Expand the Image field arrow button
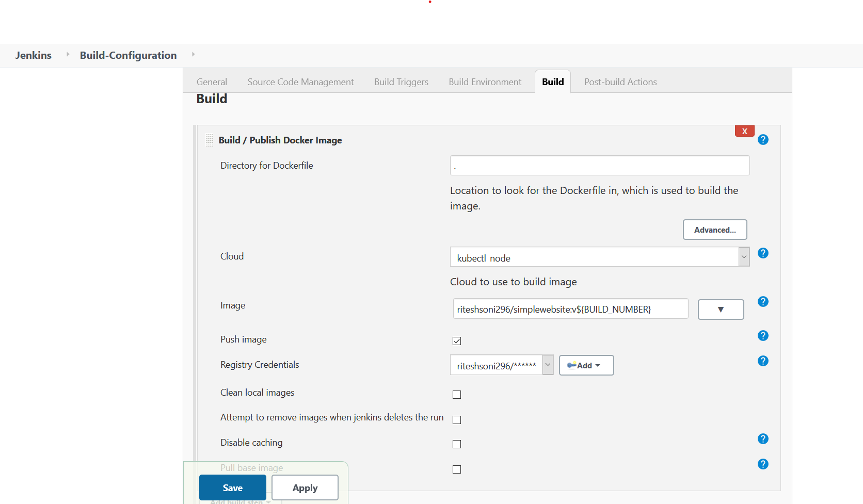This screenshot has height=504, width=863. coord(721,310)
